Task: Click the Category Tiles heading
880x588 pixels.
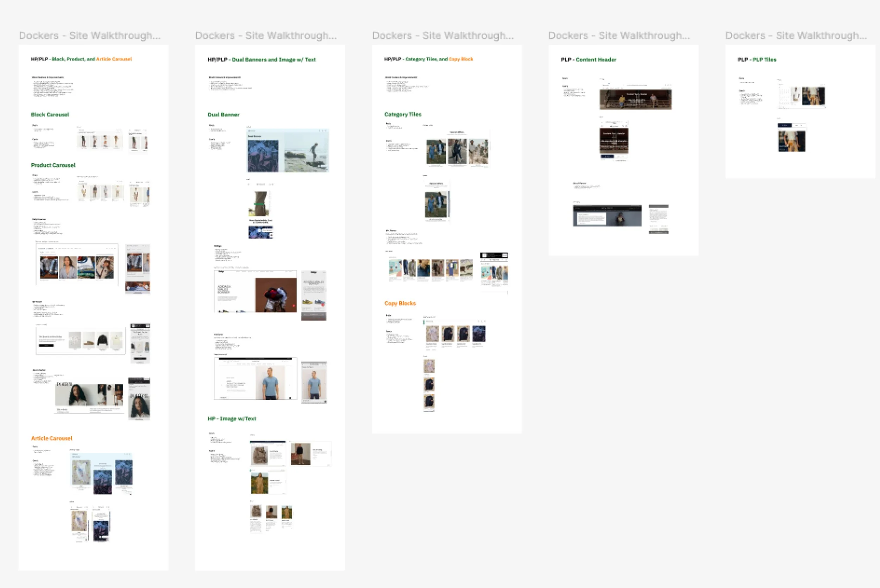Action: [x=402, y=114]
